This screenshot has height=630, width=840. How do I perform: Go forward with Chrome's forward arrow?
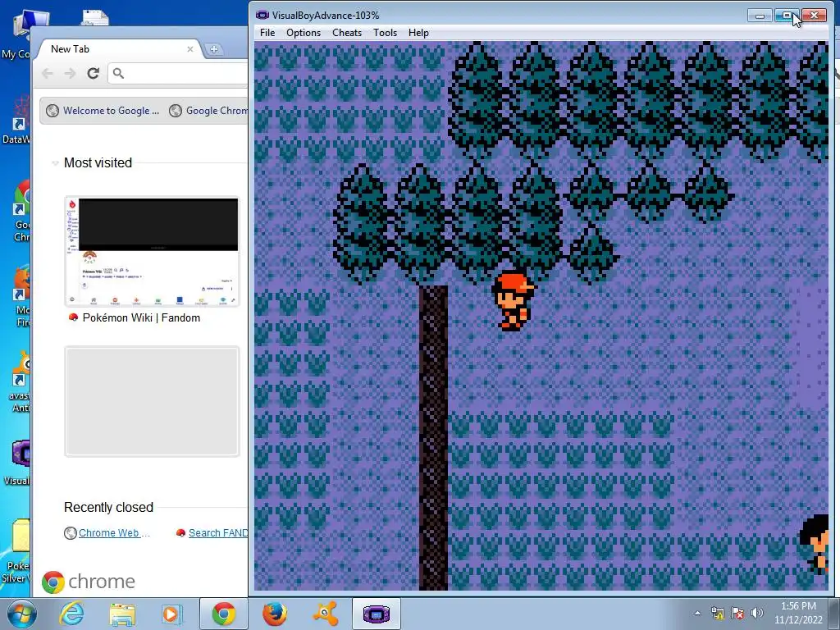pos(71,73)
